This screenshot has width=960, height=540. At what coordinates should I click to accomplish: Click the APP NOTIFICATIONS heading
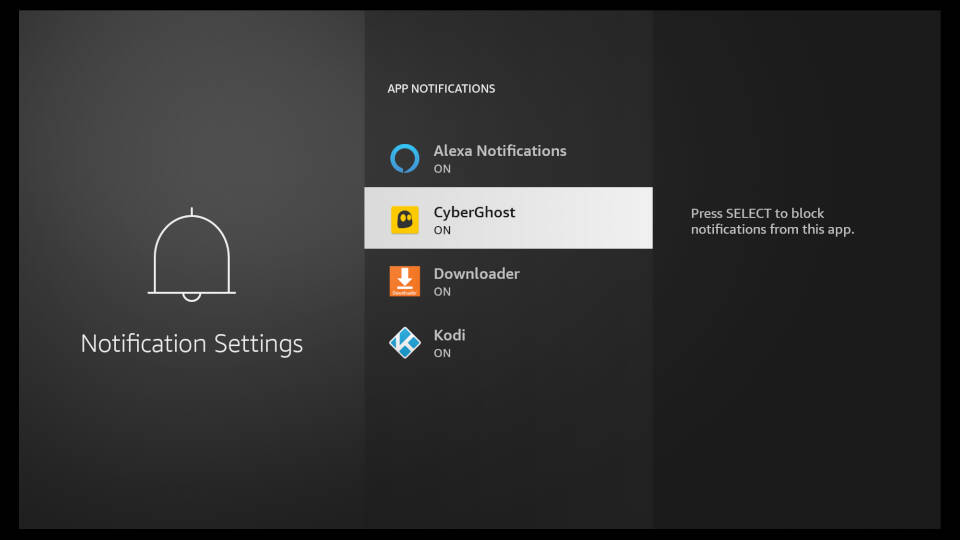point(441,89)
